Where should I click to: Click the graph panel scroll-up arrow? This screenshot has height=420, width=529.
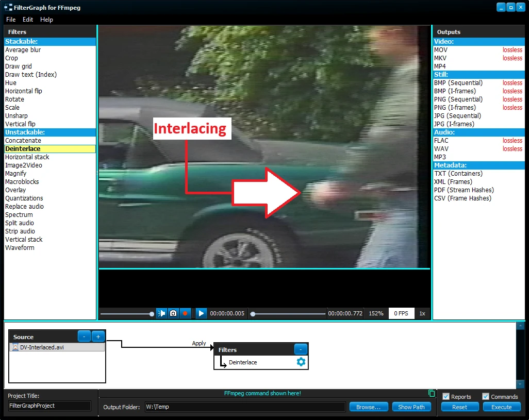coord(520,326)
